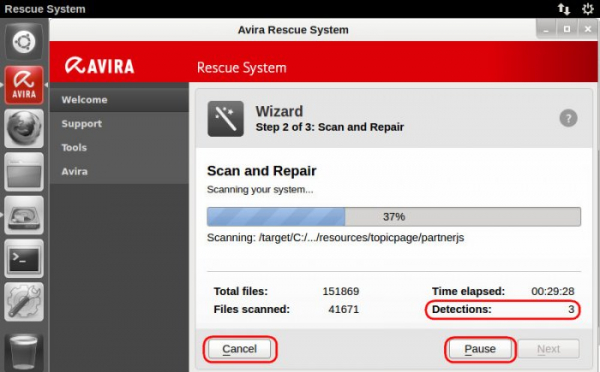This screenshot has height=372, width=600.
Task: Click the Files scanned value 41671
Action: pos(344,309)
